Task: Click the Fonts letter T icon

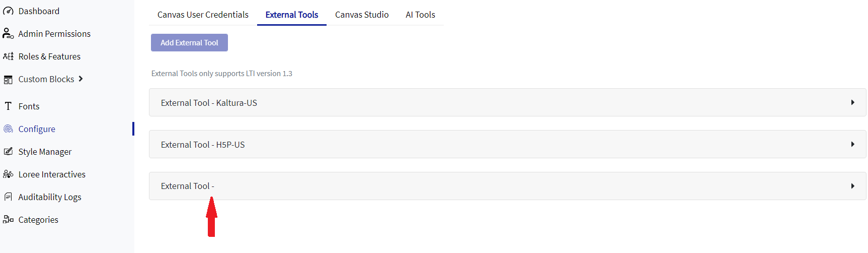Action: pyautogui.click(x=8, y=106)
